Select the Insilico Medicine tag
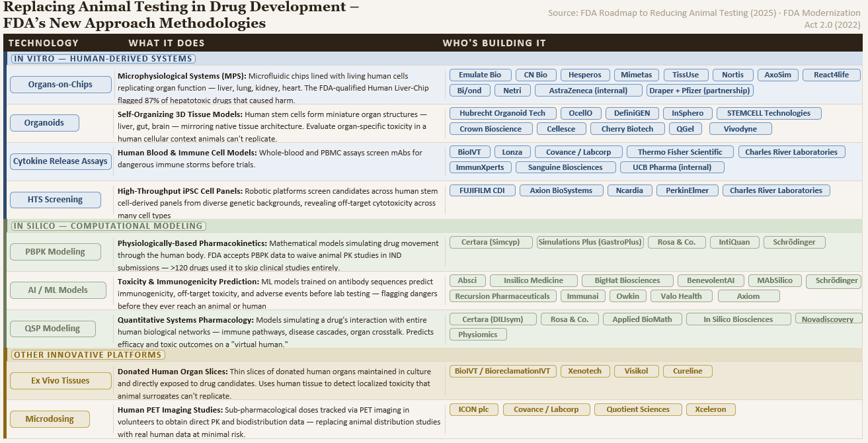 click(x=533, y=281)
